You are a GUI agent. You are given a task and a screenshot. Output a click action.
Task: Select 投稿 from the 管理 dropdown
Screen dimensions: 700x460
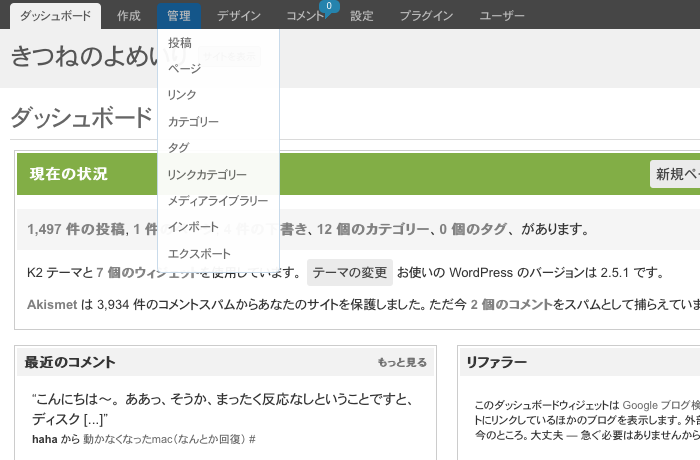180,43
